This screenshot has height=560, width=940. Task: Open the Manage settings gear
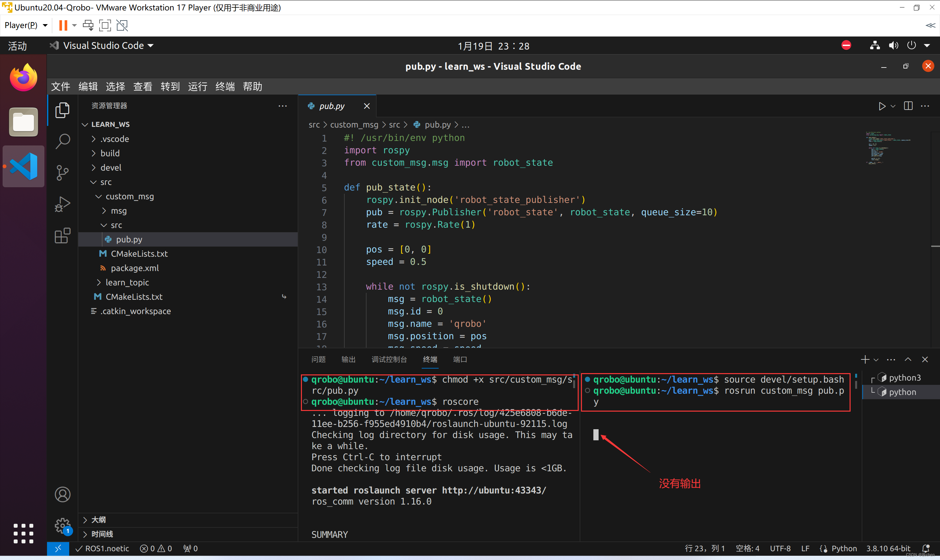[62, 525]
